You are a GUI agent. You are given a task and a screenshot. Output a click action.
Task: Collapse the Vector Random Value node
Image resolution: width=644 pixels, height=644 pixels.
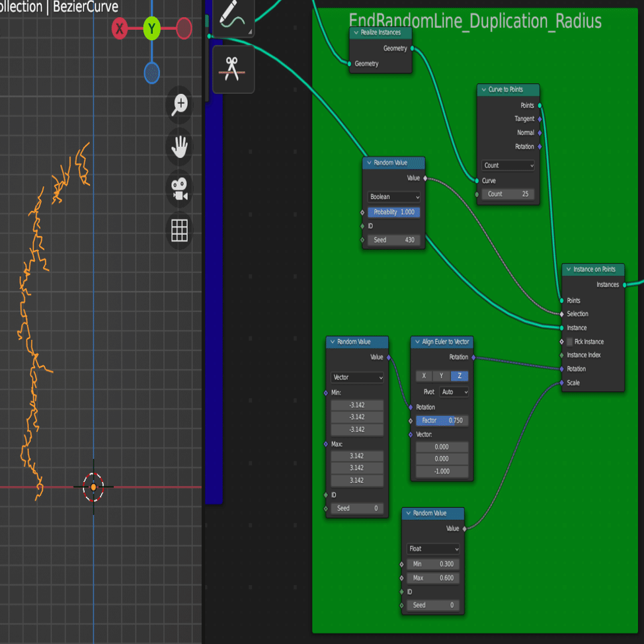333,342
